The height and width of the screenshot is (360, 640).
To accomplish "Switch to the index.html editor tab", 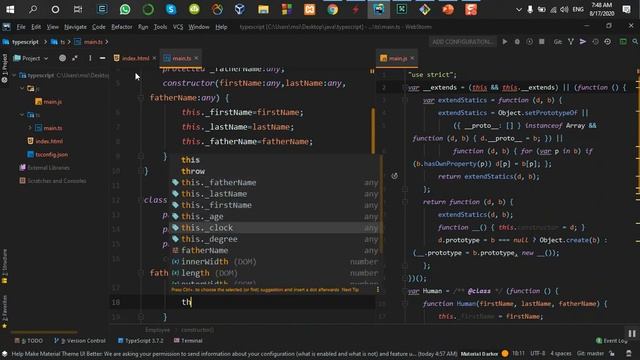I will point(135,58).
